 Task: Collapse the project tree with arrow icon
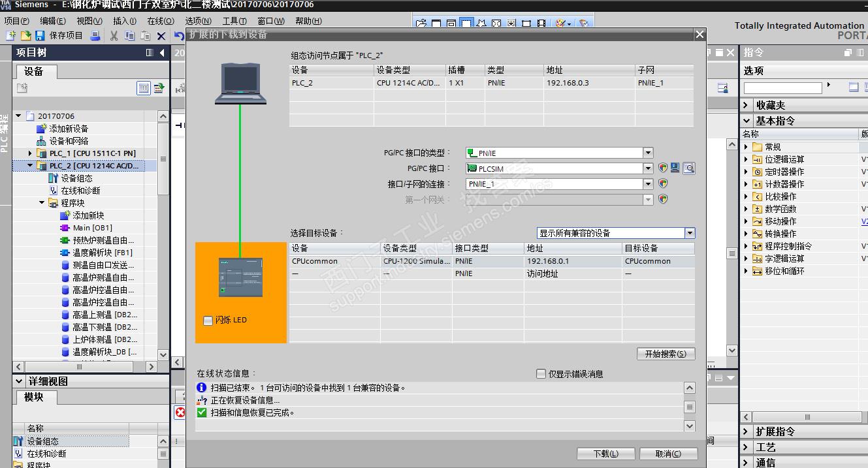coord(162,53)
